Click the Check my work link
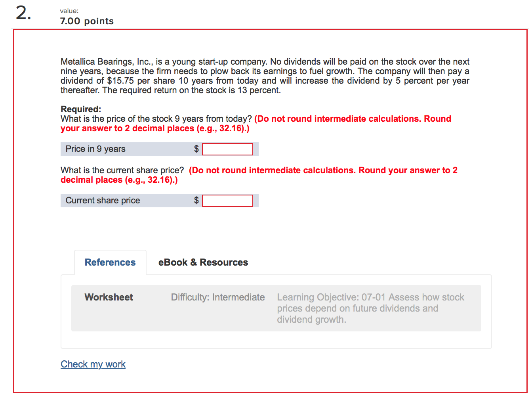The width and height of the screenshot is (532, 398). [93, 364]
